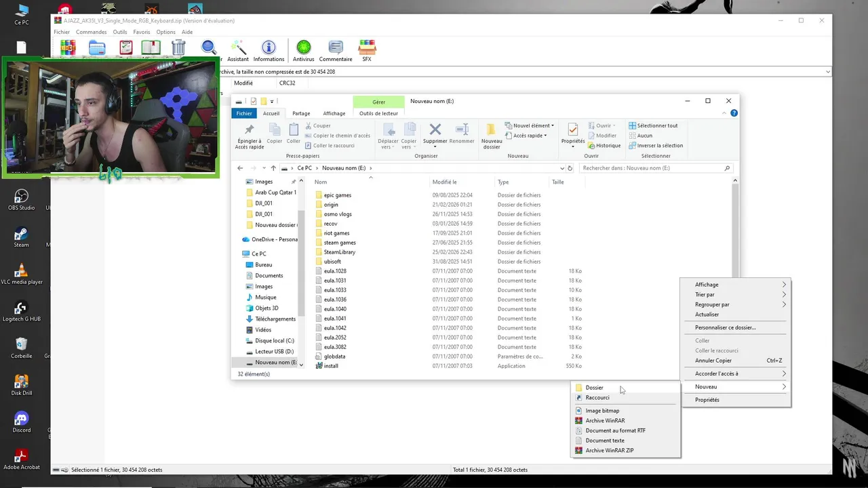The width and height of the screenshot is (868, 488).
Task: Choose Archive WinRAR ZIP from submenu
Action: [x=626, y=450]
